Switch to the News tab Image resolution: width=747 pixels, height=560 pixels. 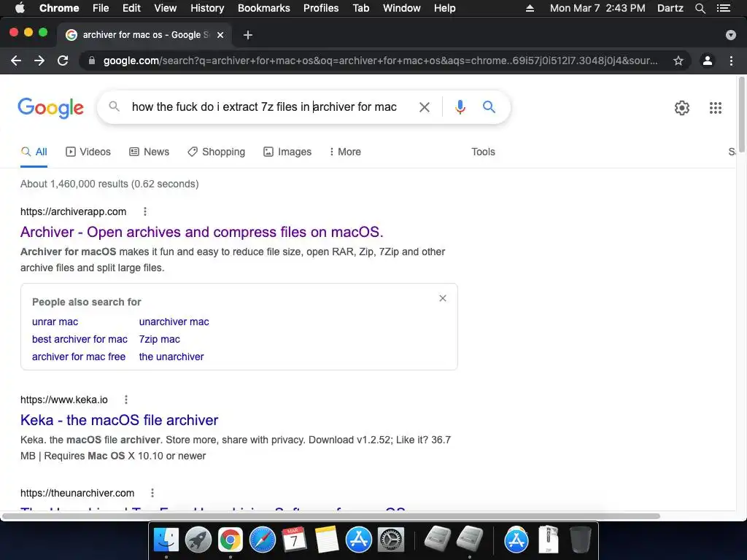pyautogui.click(x=149, y=152)
